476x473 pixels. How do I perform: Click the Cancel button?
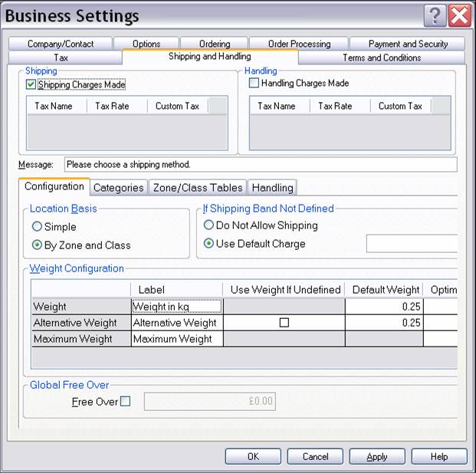point(315,456)
